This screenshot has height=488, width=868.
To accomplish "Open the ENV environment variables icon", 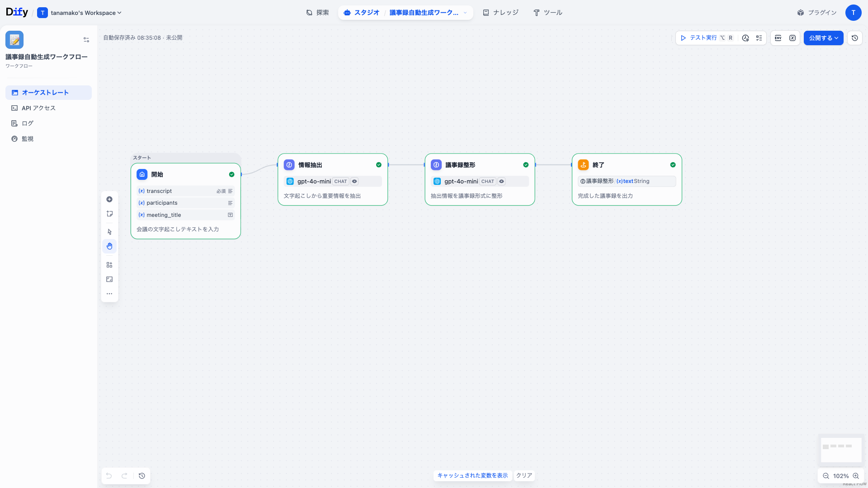I will [x=778, y=38].
